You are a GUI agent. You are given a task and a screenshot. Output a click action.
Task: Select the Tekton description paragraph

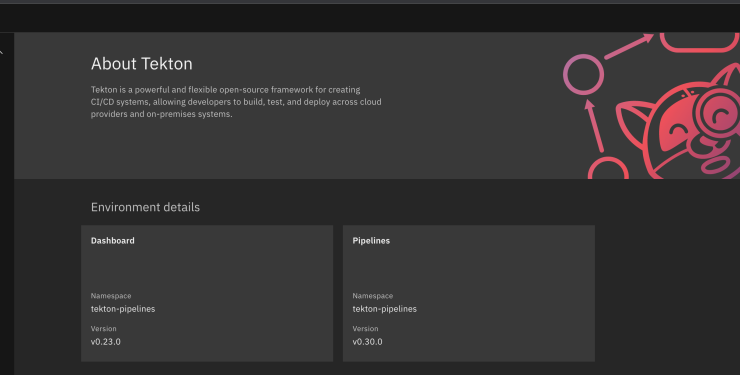[236, 102]
